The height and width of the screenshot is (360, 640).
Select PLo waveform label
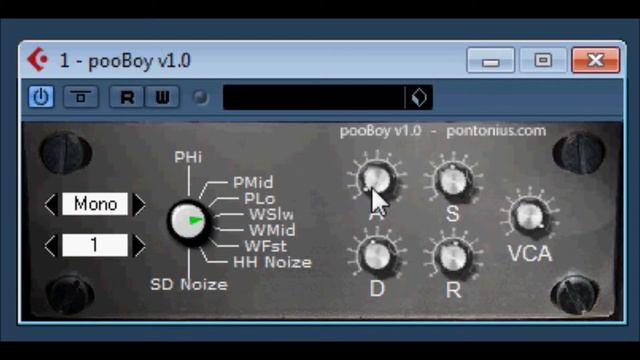coord(260,199)
